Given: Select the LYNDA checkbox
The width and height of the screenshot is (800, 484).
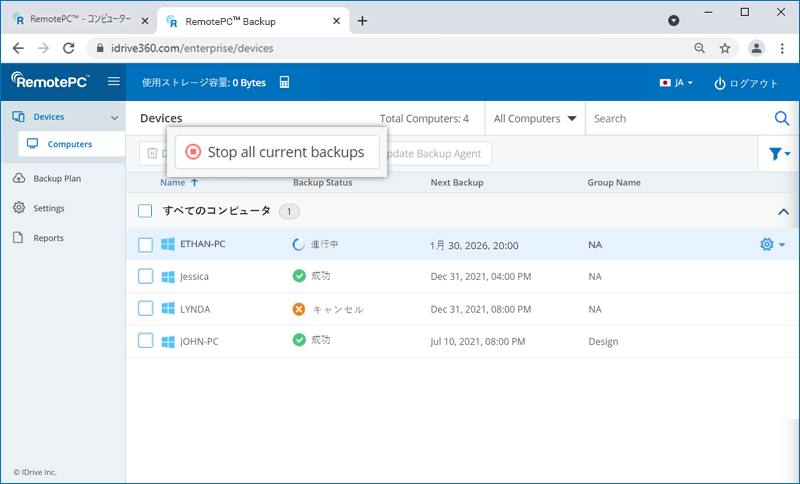Looking at the screenshot, I should (145, 309).
